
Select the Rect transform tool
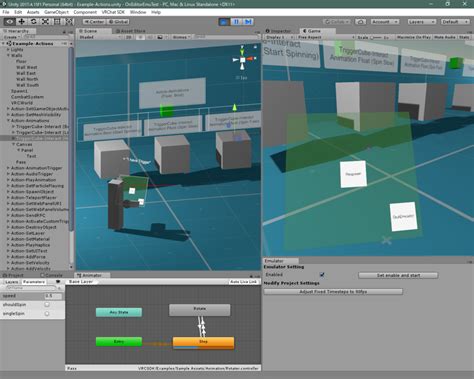click(57, 22)
